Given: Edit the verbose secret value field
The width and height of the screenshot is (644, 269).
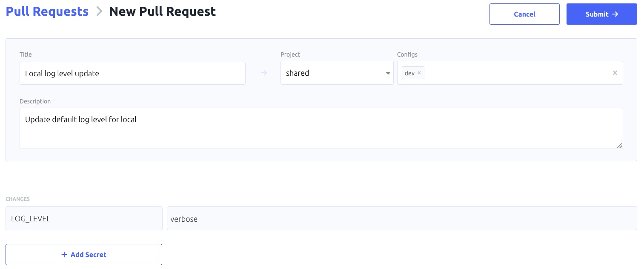Looking at the screenshot, I should pyautogui.click(x=402, y=218).
